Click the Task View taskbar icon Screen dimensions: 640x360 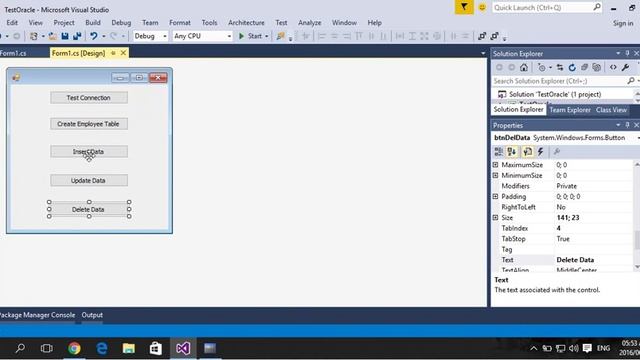click(x=47, y=349)
